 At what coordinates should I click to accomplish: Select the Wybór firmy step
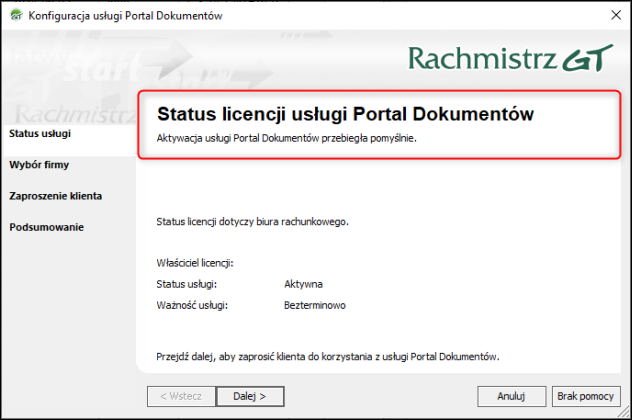pyautogui.click(x=39, y=165)
